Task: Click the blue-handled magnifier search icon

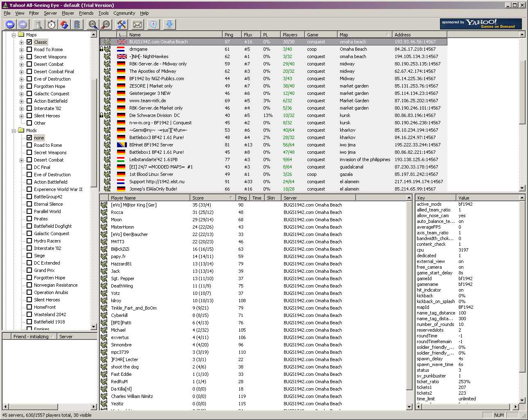Action: click(93, 25)
